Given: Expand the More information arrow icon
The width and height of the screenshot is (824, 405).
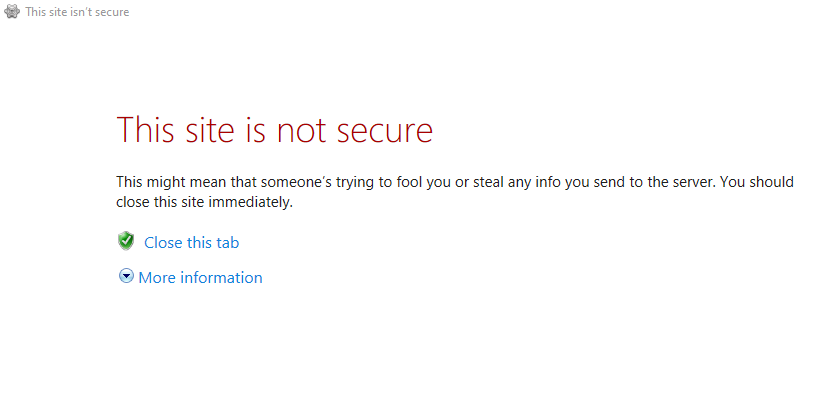Looking at the screenshot, I should [126, 277].
